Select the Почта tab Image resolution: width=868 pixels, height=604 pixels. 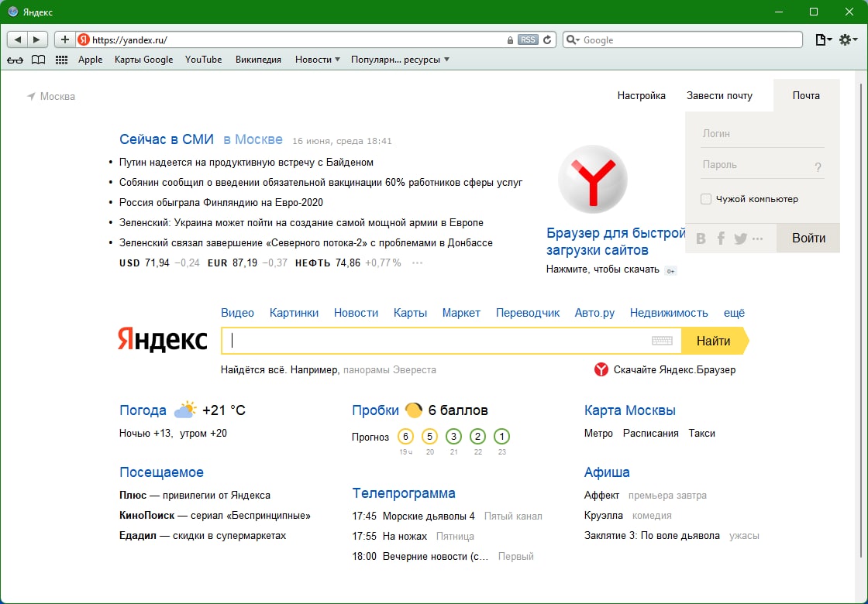tap(806, 96)
